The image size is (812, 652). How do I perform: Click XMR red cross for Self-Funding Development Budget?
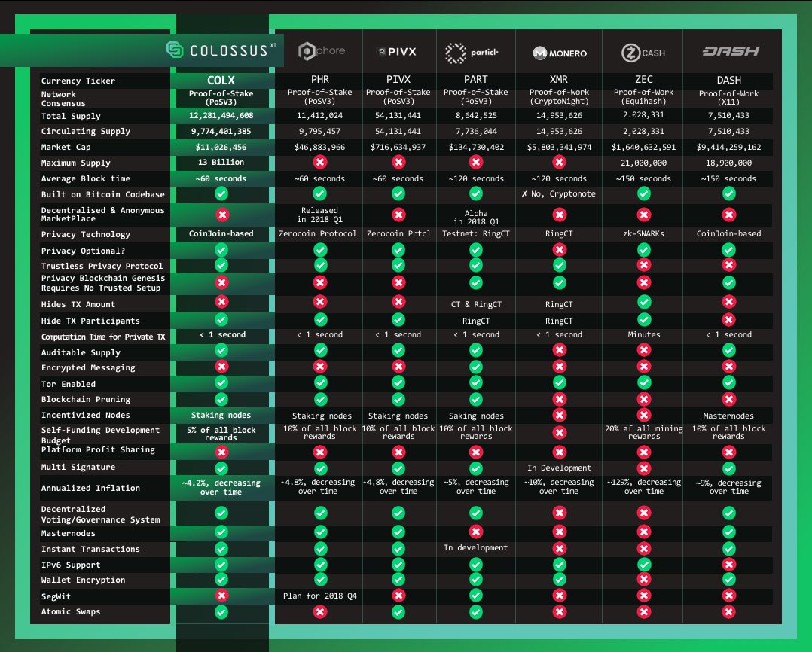(559, 432)
